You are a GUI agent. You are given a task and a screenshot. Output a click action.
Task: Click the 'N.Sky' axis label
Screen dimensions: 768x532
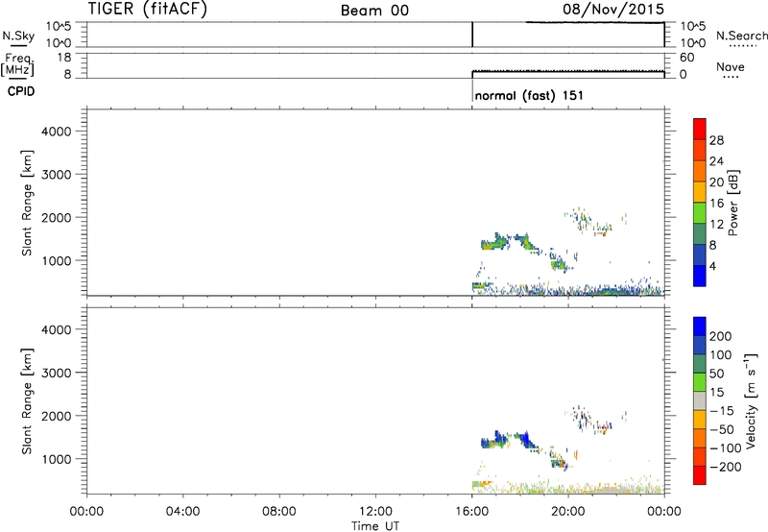pos(18,36)
